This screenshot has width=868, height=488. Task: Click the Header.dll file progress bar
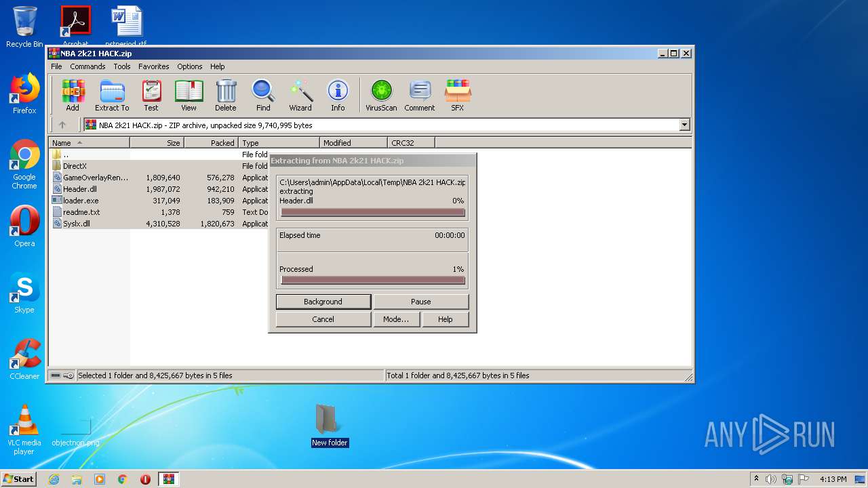tap(373, 212)
